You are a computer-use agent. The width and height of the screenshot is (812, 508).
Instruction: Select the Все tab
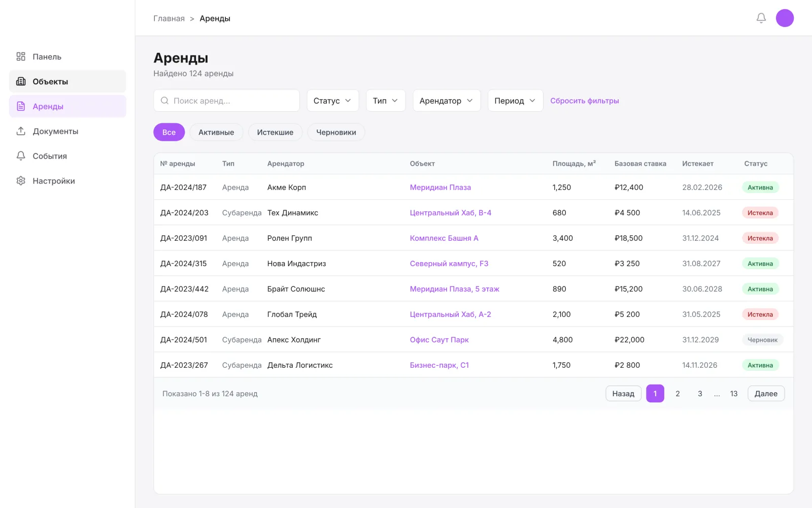[169, 132]
